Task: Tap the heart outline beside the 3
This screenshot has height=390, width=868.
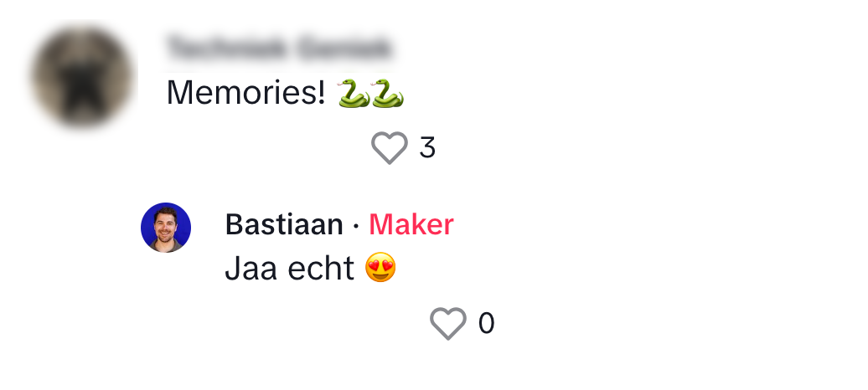Action: point(390,148)
